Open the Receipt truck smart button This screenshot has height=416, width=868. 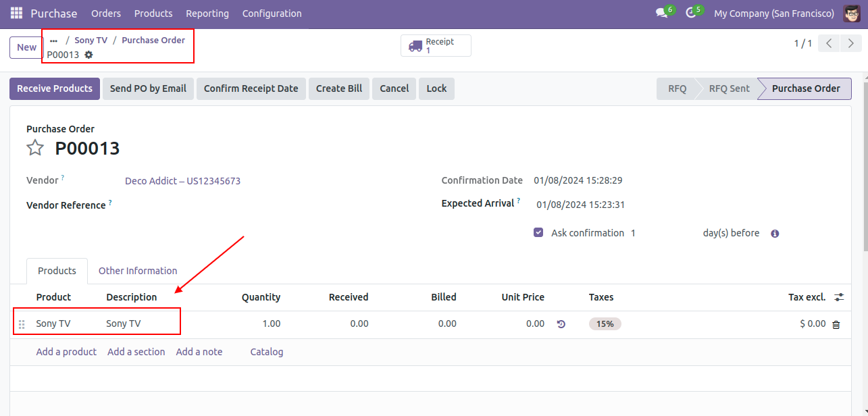(436, 46)
